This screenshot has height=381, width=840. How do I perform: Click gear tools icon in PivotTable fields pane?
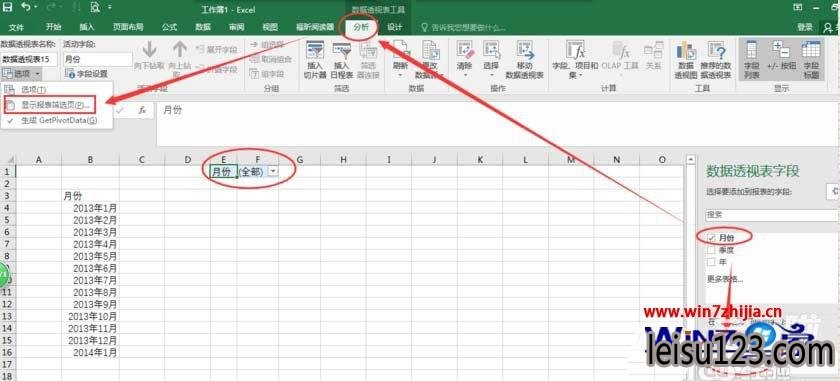(x=835, y=191)
